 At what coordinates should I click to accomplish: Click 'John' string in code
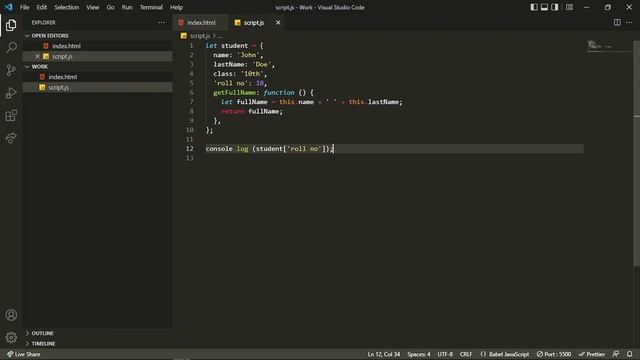248,55
